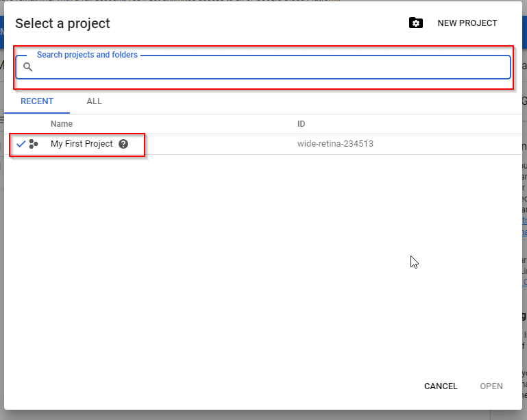The width and height of the screenshot is (527, 420).
Task: Click the NEW PROJECT button
Action: 467,23
